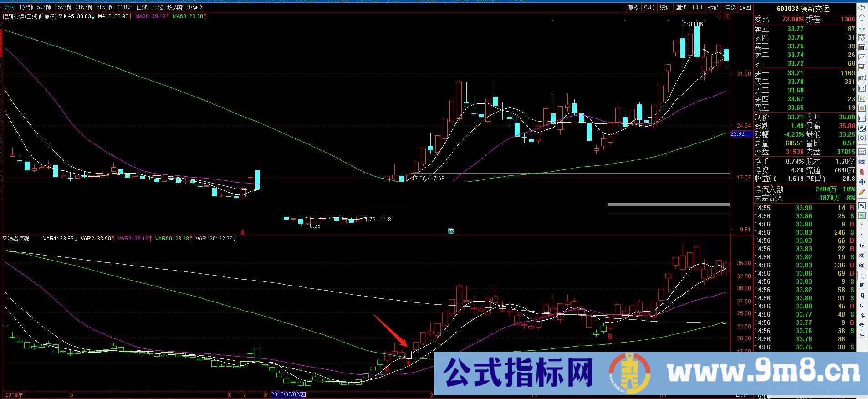Click the up arrow previous stock icon
Screen dimensions: 868x399
coord(862,18)
